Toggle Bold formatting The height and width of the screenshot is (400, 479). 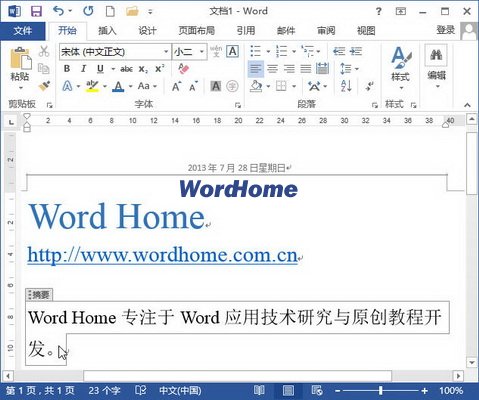(67, 69)
